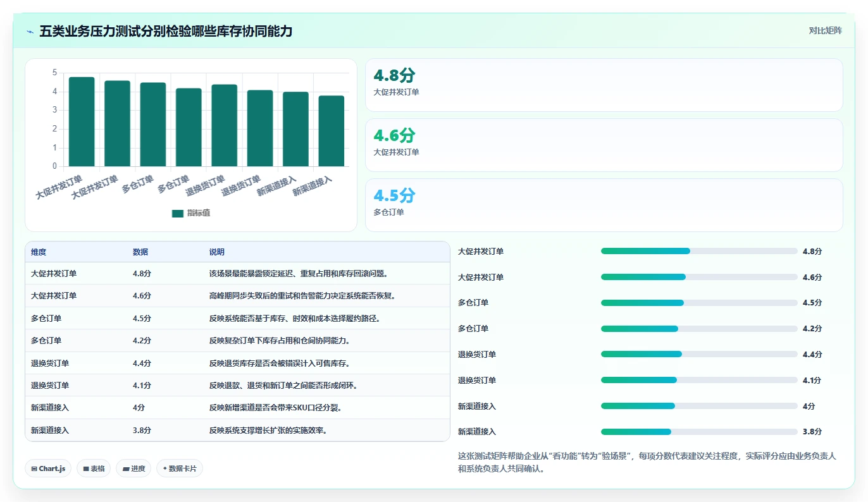Click 退换货订单 in the table's 4.4分 row

pyautogui.click(x=50, y=364)
